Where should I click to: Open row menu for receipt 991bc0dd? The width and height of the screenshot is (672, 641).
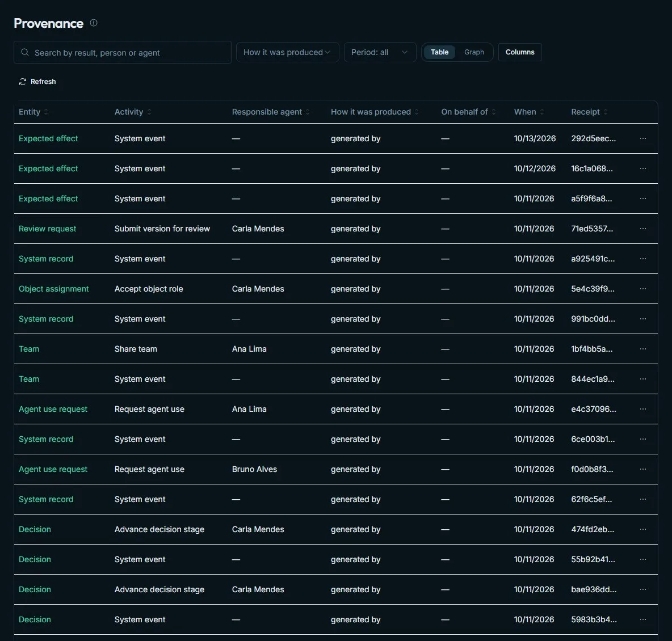pyautogui.click(x=643, y=318)
